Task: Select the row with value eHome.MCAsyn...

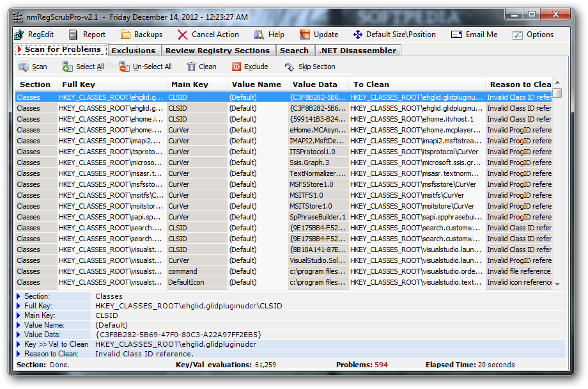Action: point(284,130)
